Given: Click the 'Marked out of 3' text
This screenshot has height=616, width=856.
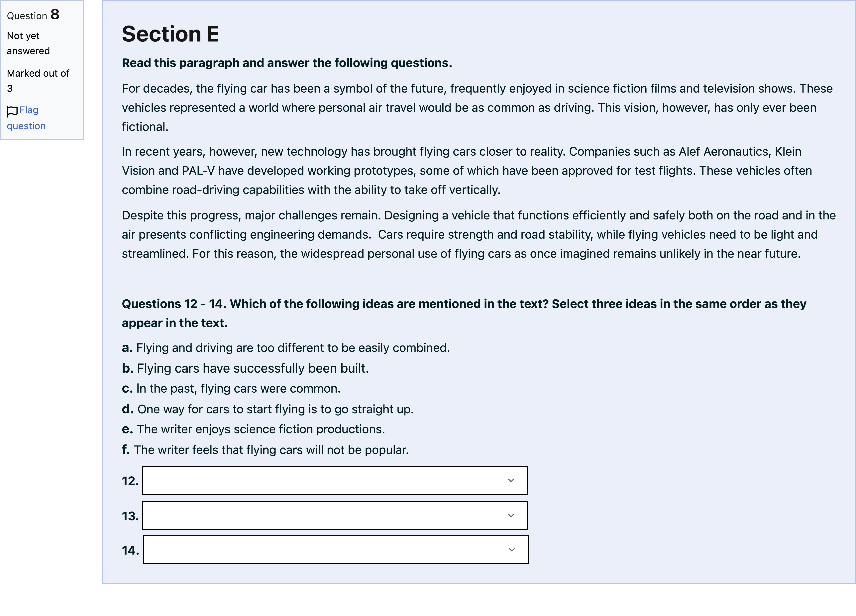Looking at the screenshot, I should click(x=38, y=81).
